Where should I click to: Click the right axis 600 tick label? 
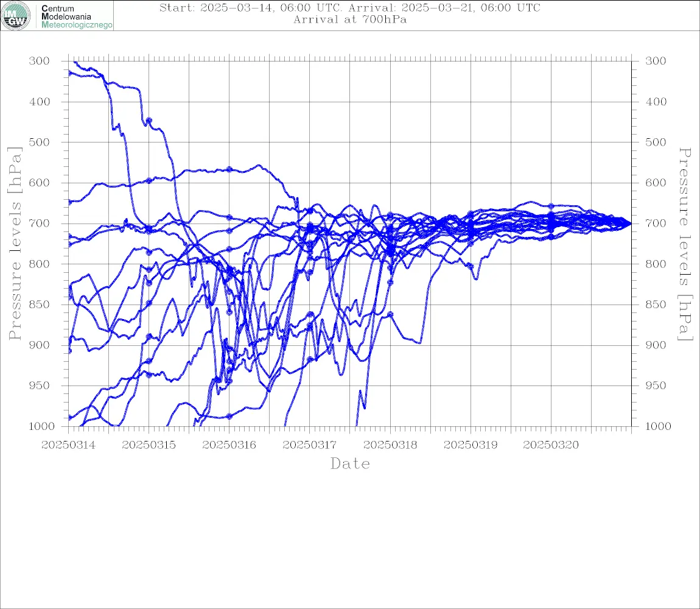coord(656,183)
